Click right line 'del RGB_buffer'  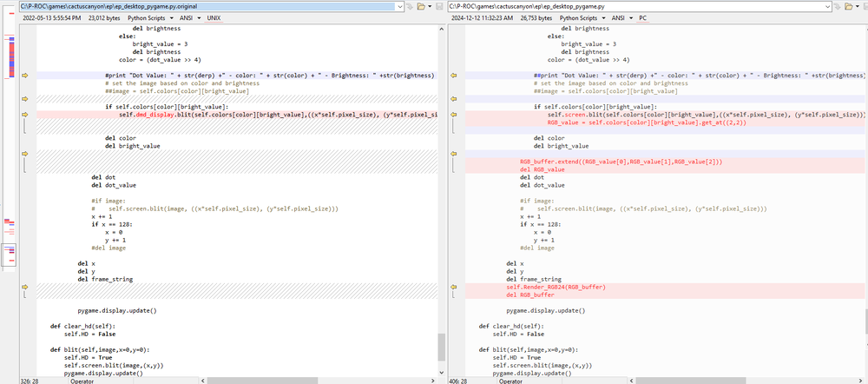click(x=530, y=295)
